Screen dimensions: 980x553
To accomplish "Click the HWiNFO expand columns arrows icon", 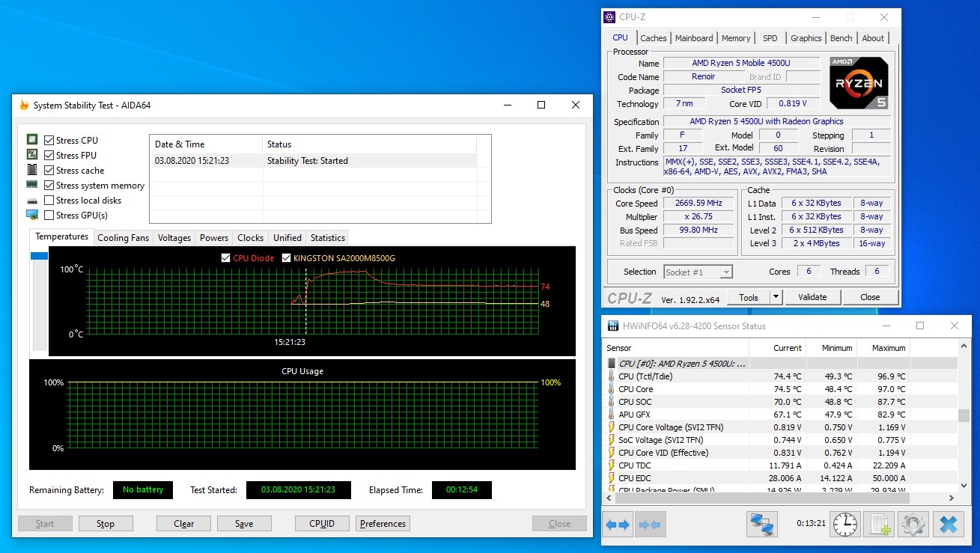I will click(x=618, y=525).
